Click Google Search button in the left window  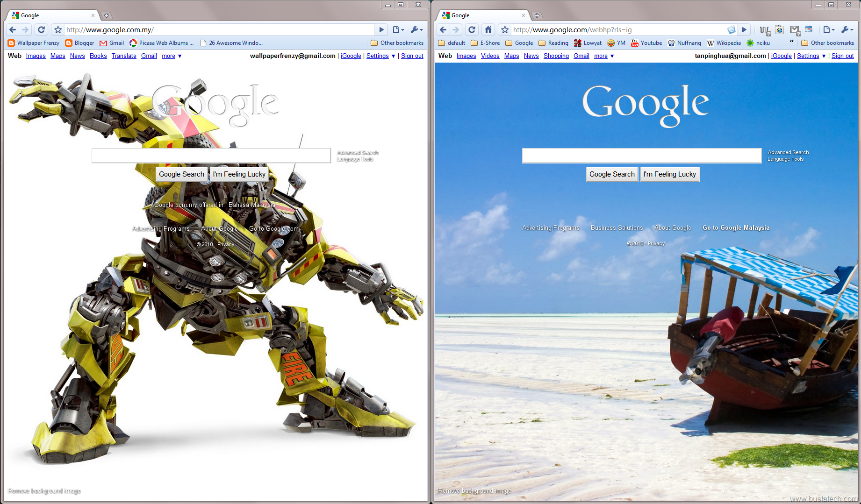tap(181, 174)
